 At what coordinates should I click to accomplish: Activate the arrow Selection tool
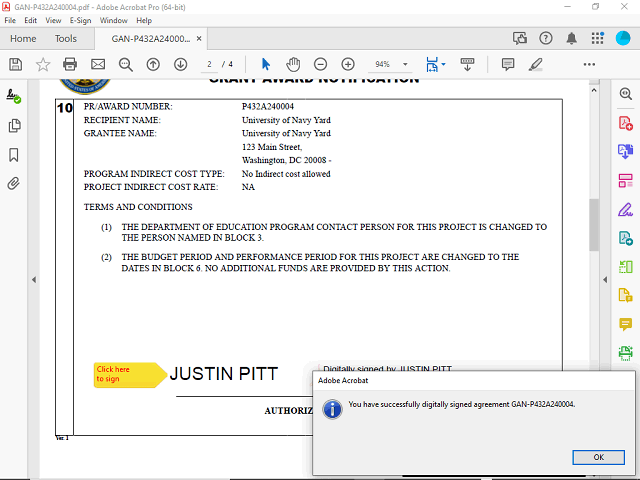tap(266, 64)
